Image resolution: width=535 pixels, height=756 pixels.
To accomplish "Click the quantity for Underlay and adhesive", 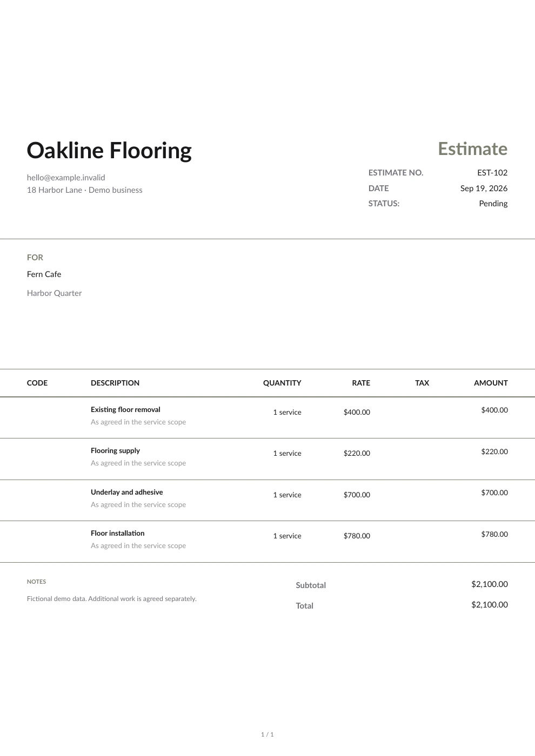I will [287, 495].
